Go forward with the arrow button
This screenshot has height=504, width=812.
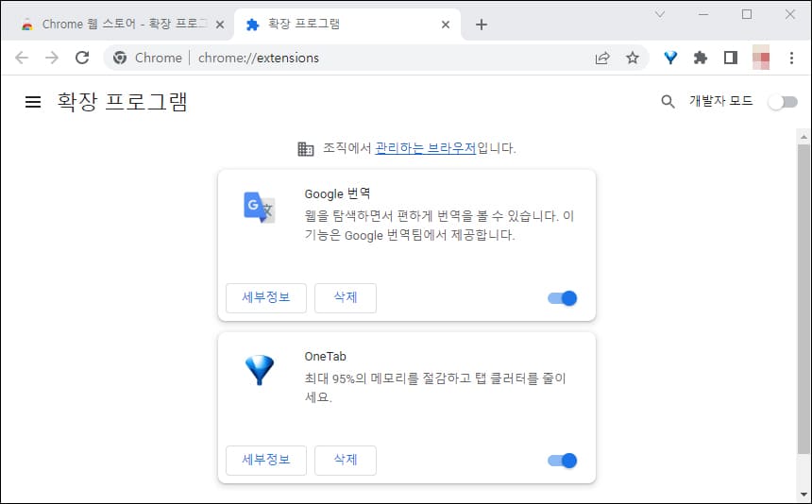52,58
